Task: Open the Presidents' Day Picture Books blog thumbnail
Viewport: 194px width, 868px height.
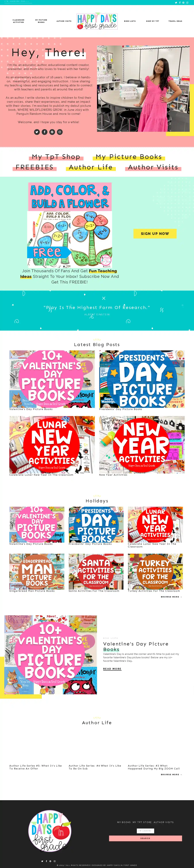Action: [x=142, y=379]
